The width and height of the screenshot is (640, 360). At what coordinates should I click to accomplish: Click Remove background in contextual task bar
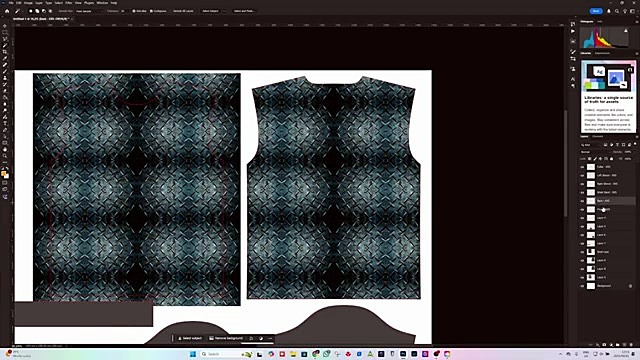tap(226, 338)
